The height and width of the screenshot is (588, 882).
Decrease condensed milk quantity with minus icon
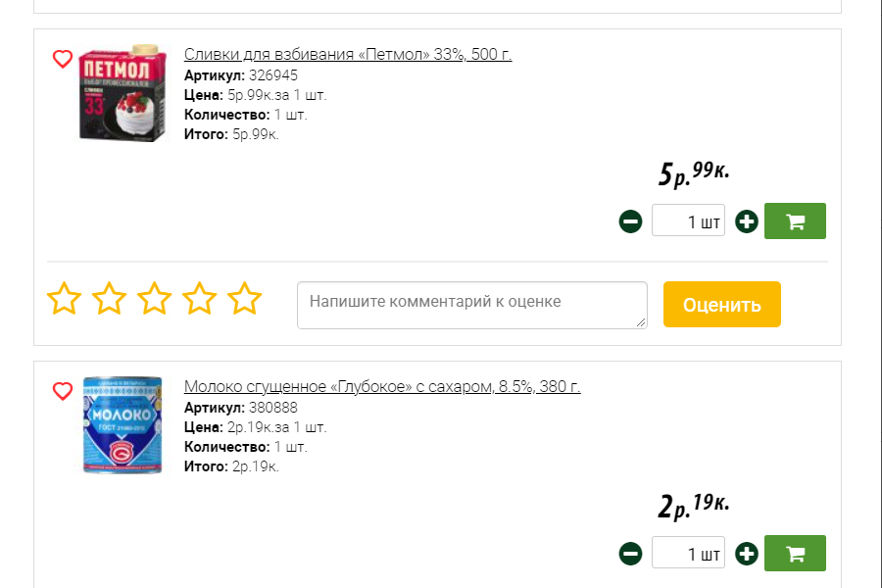tap(630, 553)
